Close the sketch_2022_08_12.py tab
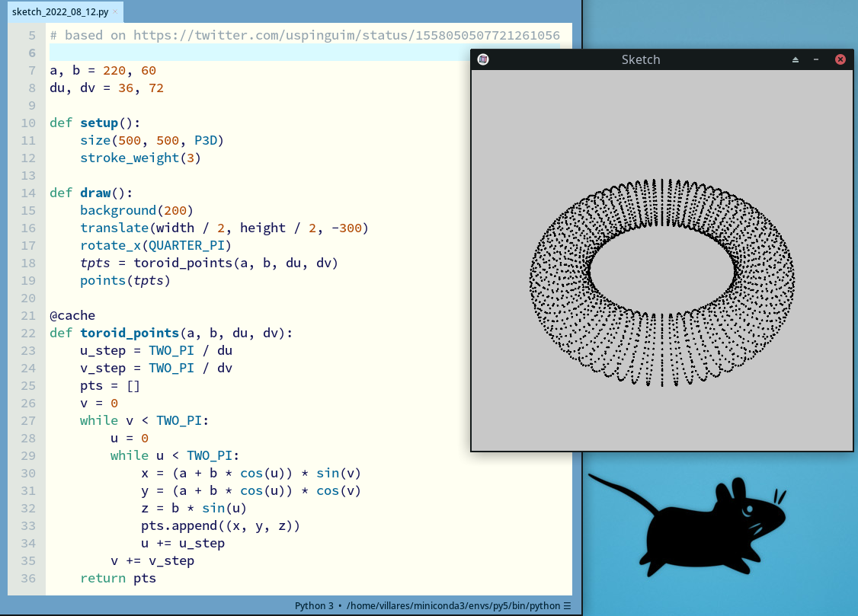 tap(115, 12)
